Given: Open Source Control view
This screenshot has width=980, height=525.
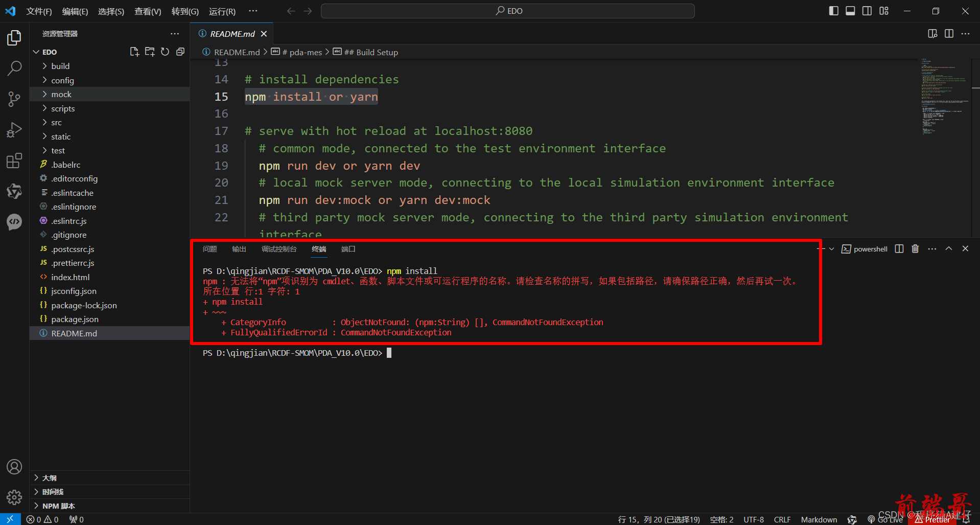Looking at the screenshot, I should 14,99.
